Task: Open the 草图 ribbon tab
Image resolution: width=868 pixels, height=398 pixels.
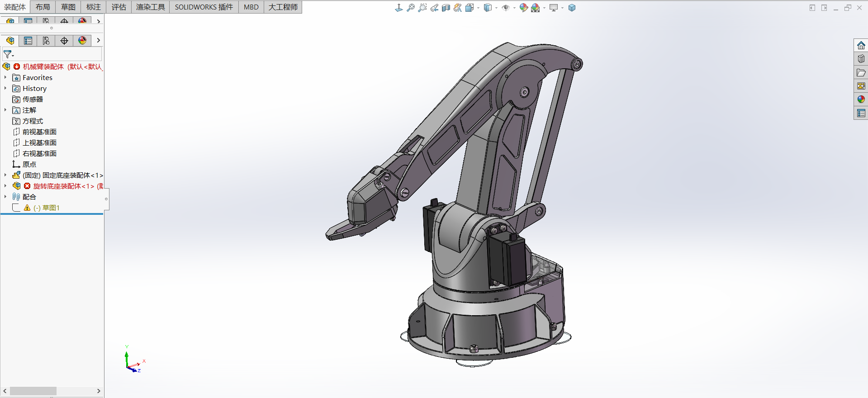Action: coord(68,7)
